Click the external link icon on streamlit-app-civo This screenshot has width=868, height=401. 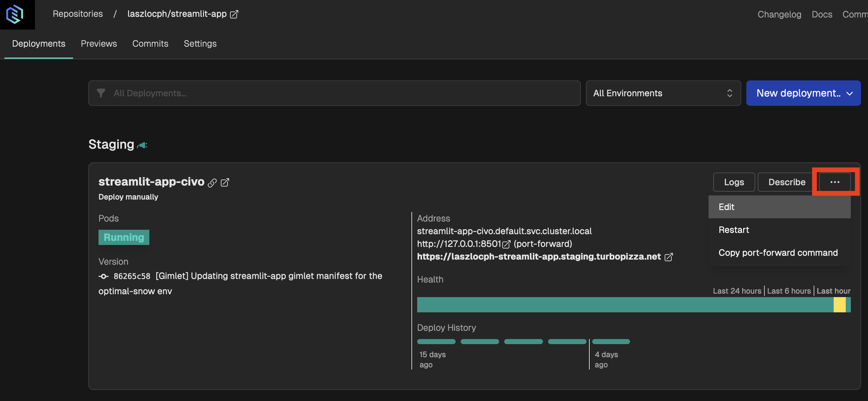tap(225, 182)
